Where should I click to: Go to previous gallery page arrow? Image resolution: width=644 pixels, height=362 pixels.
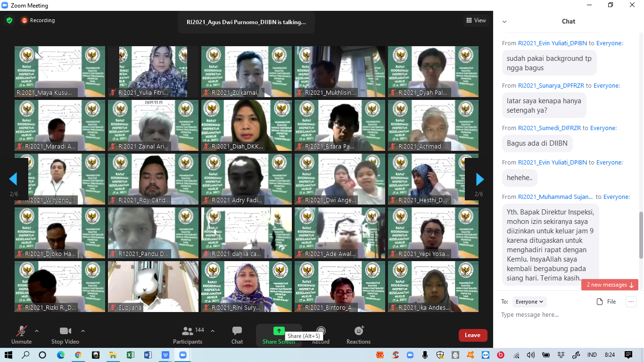point(13,179)
